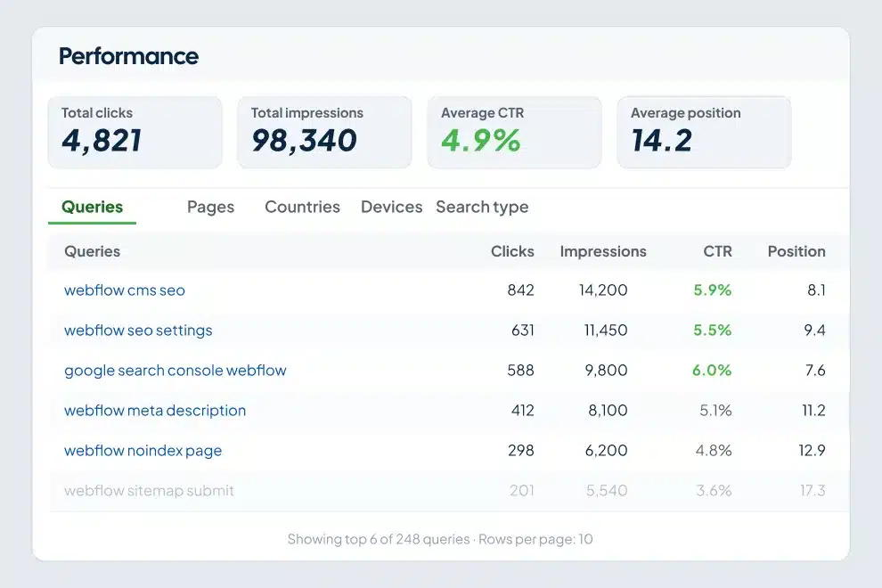Click the 7.6 position value

[815, 371]
